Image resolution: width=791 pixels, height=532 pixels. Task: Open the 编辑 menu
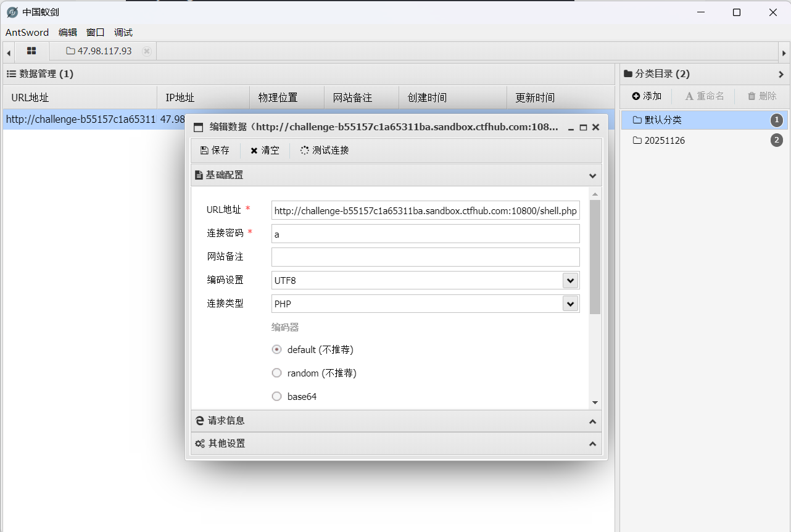(68, 32)
